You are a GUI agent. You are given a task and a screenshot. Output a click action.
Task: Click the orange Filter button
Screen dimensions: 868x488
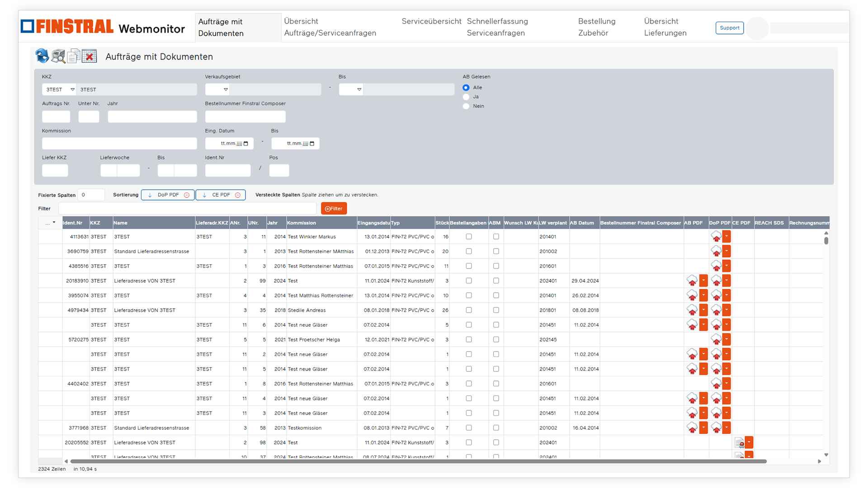[334, 208]
